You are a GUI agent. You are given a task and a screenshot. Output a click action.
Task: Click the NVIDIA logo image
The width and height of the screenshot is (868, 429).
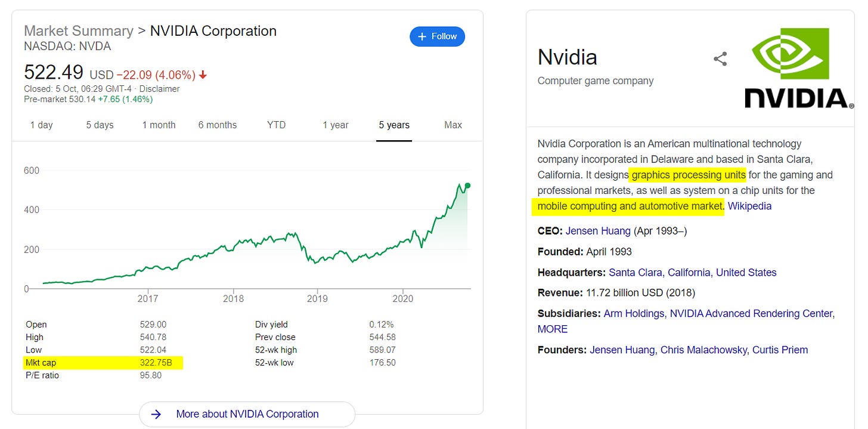[x=795, y=68]
